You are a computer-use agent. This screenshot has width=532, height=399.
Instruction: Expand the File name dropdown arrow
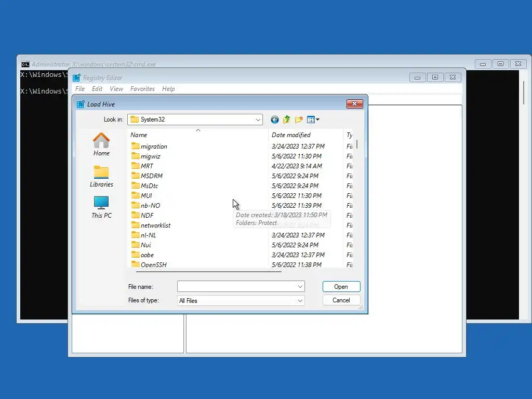click(x=300, y=287)
